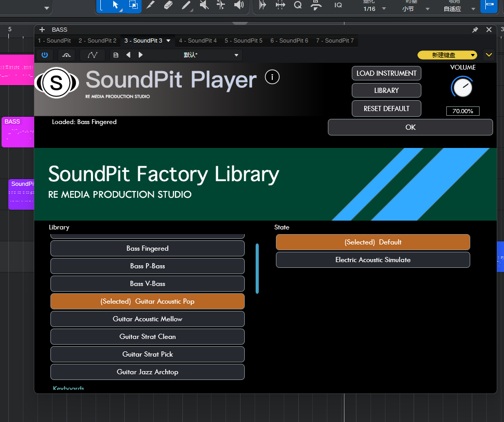Toggle the plugin power activate button

click(x=45, y=55)
